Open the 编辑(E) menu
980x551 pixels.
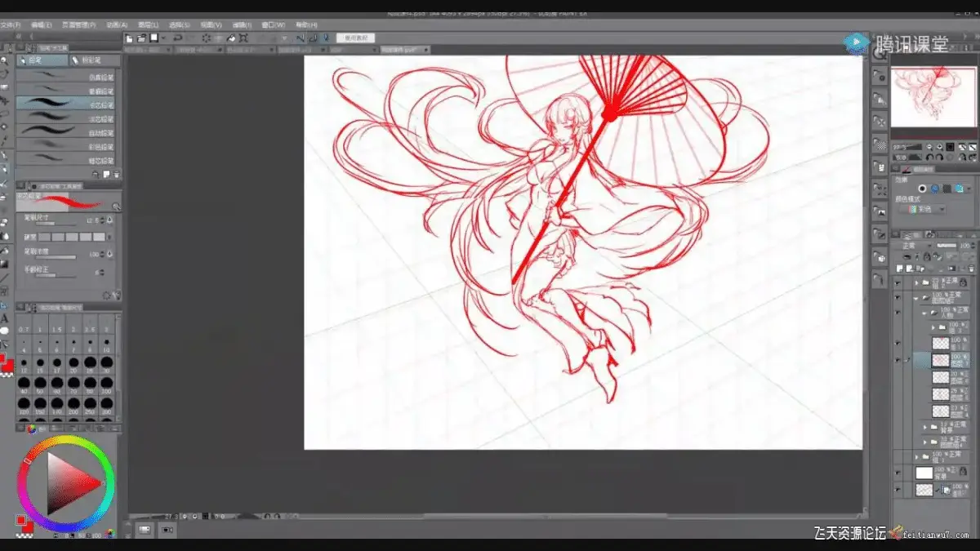tap(41, 24)
